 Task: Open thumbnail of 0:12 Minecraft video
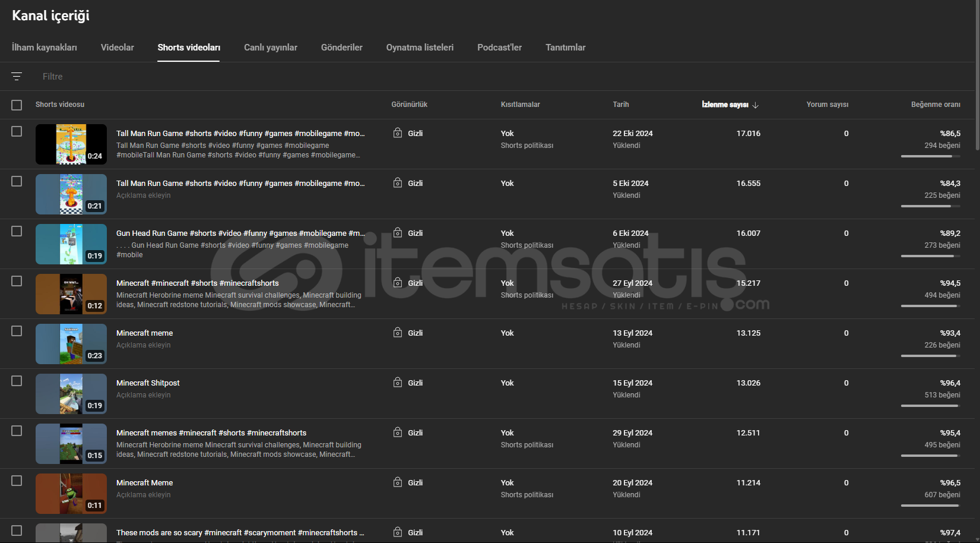(71, 294)
